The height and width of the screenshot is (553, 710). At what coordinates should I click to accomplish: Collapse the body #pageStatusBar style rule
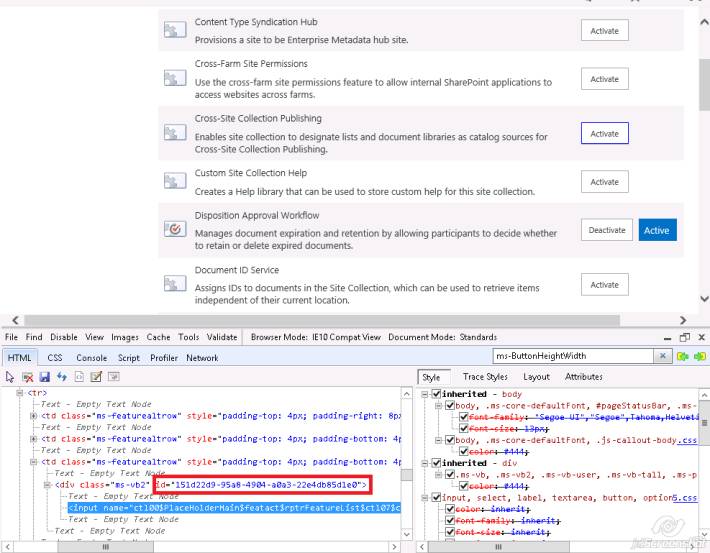pyautogui.click(x=438, y=405)
